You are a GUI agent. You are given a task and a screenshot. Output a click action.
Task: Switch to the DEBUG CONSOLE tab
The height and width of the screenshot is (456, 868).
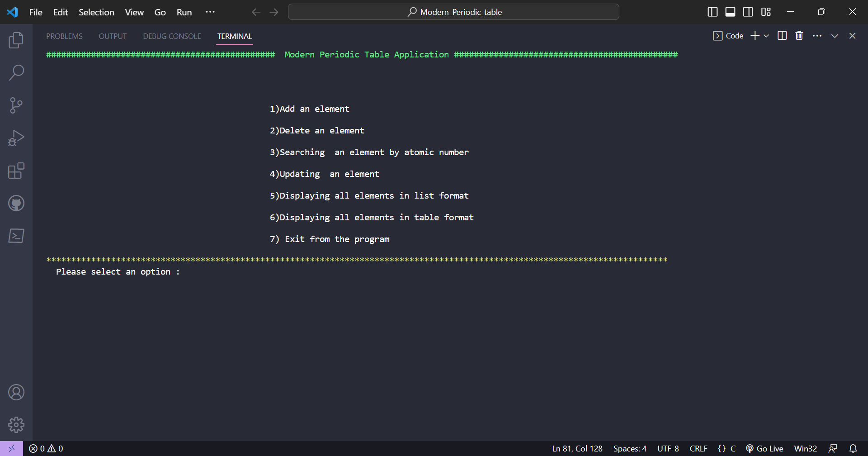(171, 36)
